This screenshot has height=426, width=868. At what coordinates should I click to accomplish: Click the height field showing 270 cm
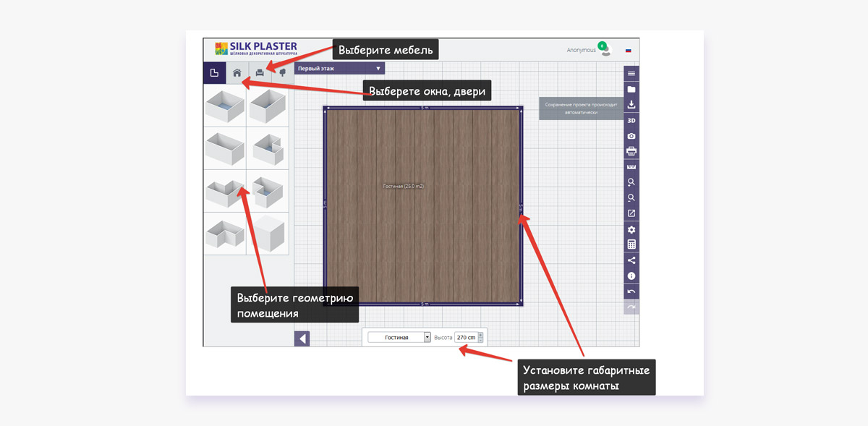tap(467, 337)
